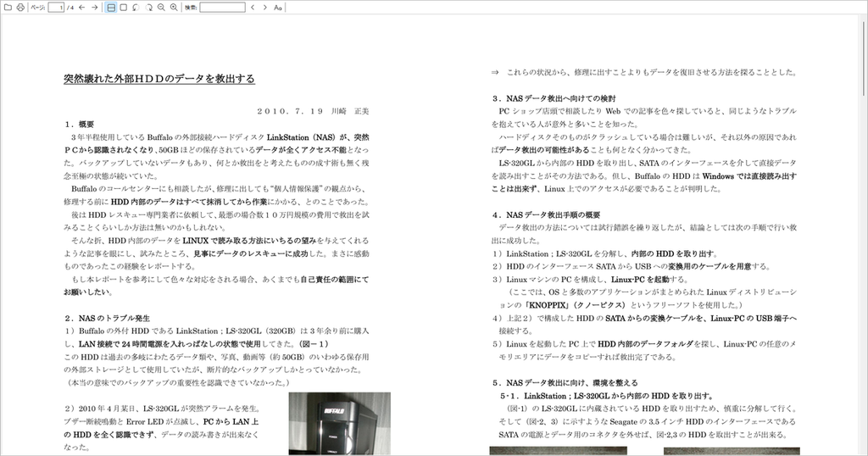Image resolution: width=868 pixels, height=456 pixels.
Task: Click the vertical scrollbar thumb
Action: [x=864, y=57]
